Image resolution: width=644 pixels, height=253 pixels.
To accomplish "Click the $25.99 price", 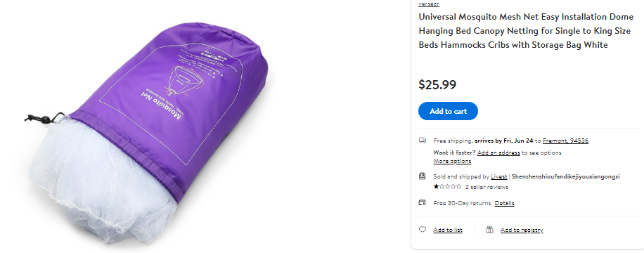I will tap(437, 84).
